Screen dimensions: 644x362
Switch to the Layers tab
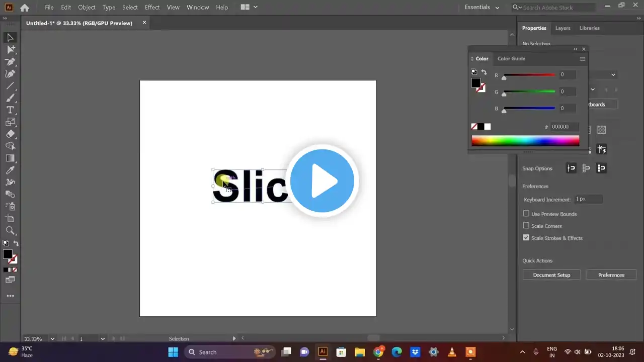pyautogui.click(x=562, y=28)
